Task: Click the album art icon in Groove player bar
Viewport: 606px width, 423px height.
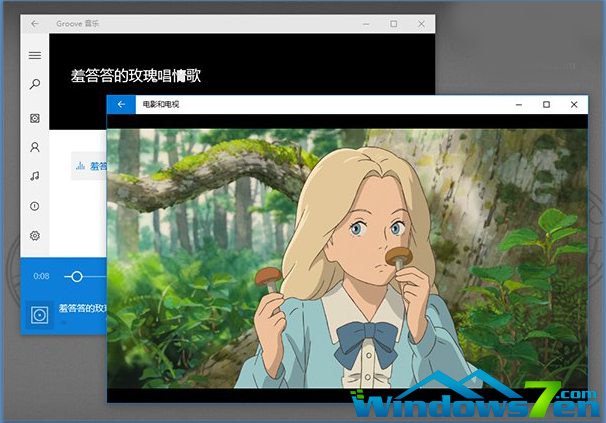Action: (x=39, y=315)
